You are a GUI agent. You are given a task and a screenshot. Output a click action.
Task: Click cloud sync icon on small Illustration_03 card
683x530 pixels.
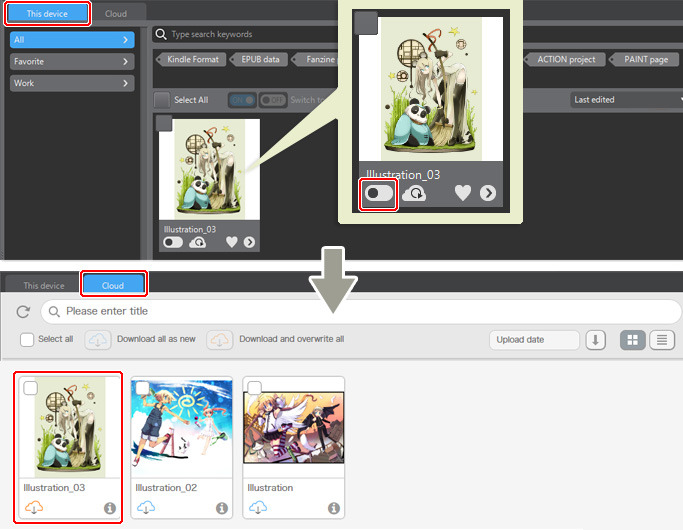[x=198, y=242]
